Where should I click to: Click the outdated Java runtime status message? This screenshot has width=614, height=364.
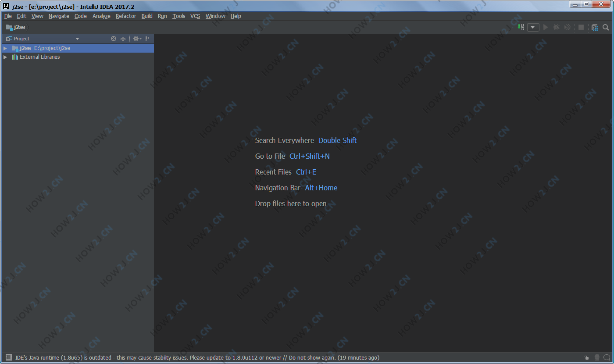click(x=197, y=358)
